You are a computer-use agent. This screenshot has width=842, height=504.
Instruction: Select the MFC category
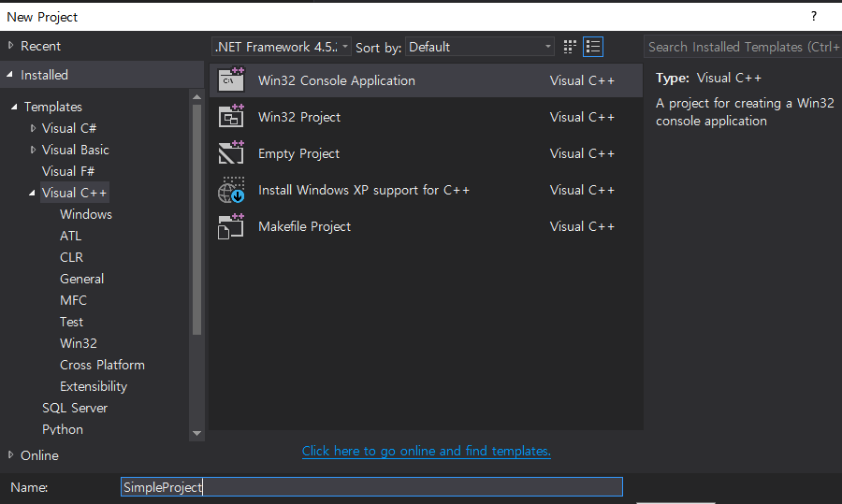click(73, 300)
